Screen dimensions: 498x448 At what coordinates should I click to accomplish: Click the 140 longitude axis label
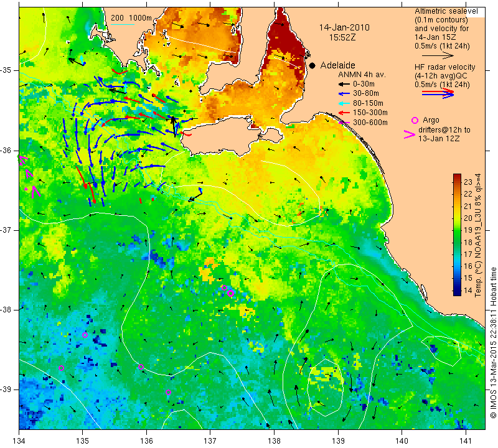click(402, 441)
